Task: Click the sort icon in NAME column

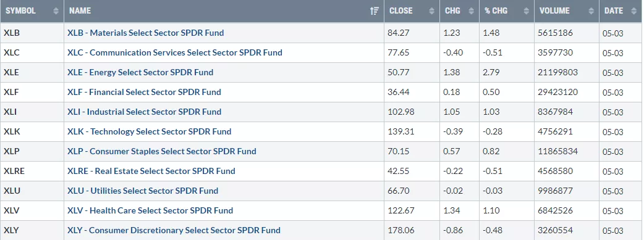Action: [374, 11]
